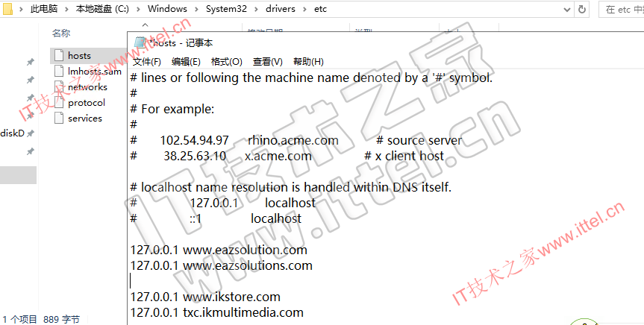Select the lmhosts.sam file
Screen dimensions: 644x325
(95, 72)
